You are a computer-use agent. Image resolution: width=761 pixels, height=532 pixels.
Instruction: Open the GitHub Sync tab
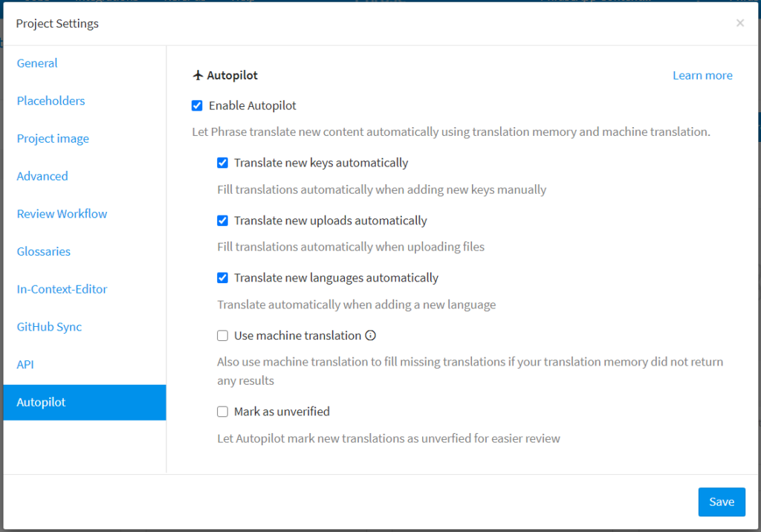pos(49,327)
